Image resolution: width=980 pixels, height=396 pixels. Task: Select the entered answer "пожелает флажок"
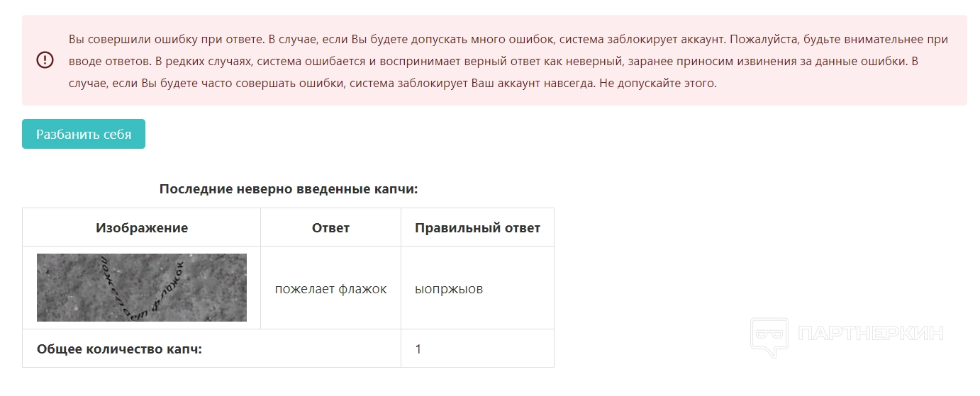[330, 288]
